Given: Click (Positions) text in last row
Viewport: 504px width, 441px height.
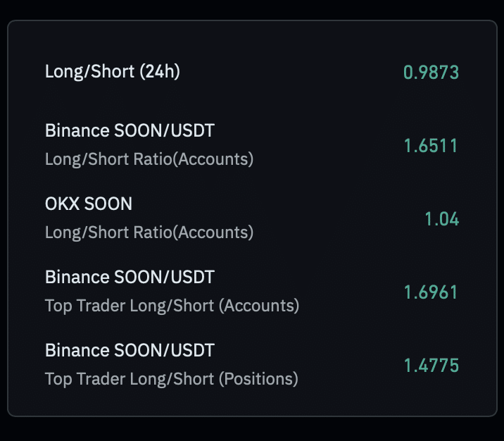Looking at the screenshot, I should (258, 378).
